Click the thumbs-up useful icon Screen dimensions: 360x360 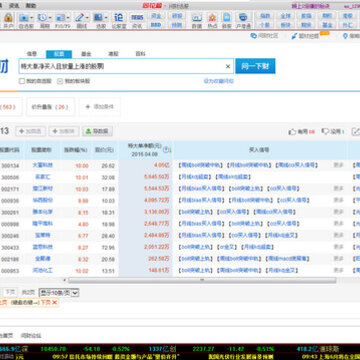[x=292, y=132]
